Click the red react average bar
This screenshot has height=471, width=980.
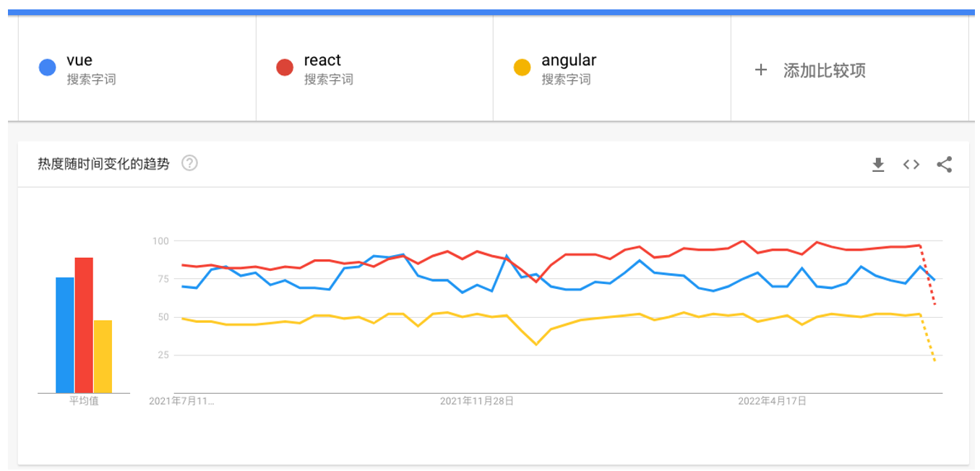[x=84, y=325]
